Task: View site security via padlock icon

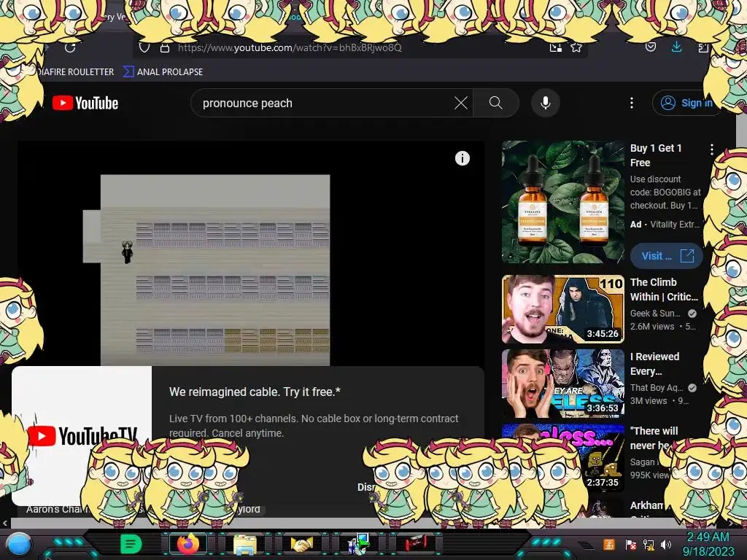Action: pos(165,47)
